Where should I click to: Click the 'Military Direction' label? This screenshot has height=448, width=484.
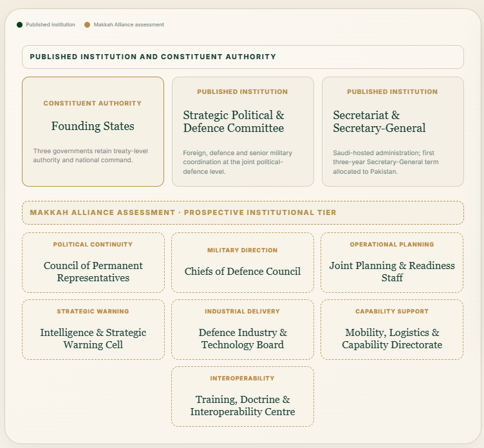tap(242, 250)
